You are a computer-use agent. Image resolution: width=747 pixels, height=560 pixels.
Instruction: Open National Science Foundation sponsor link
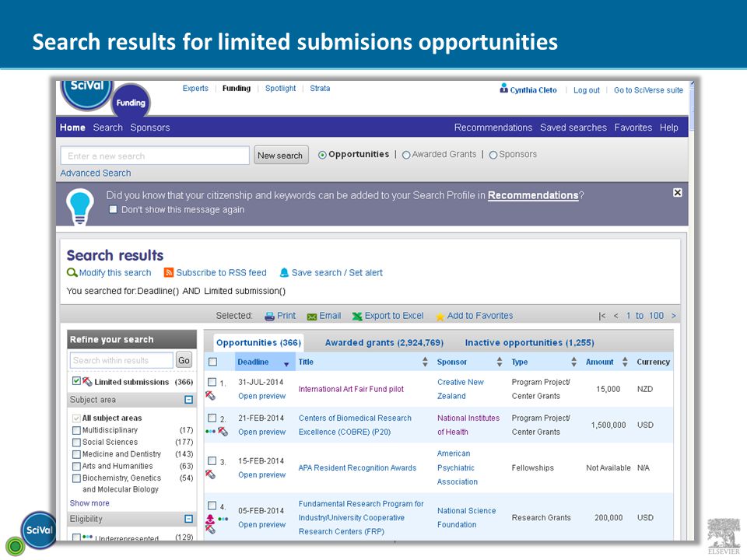click(x=466, y=518)
